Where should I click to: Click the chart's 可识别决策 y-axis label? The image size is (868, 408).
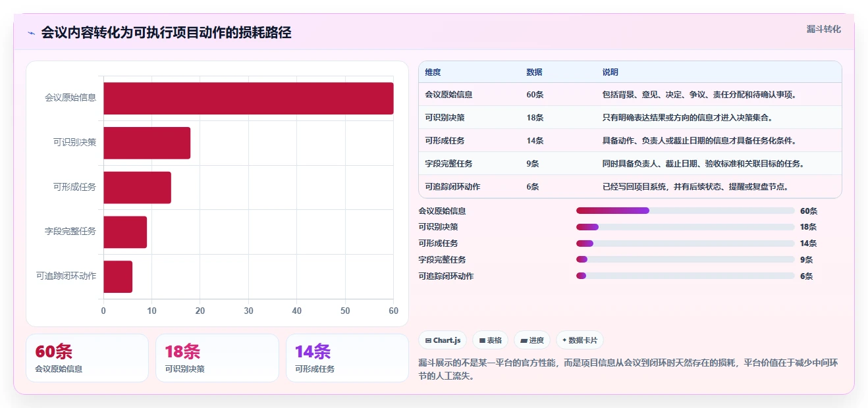[x=74, y=143]
